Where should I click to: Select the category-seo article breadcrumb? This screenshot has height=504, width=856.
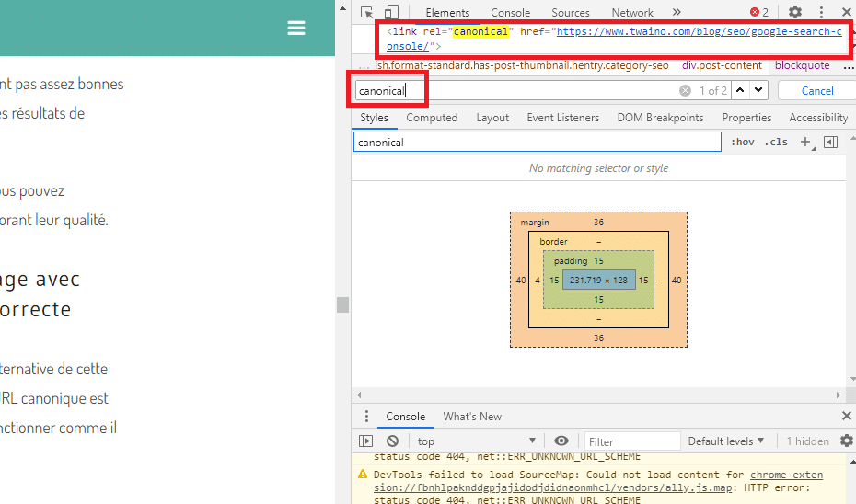click(x=523, y=65)
